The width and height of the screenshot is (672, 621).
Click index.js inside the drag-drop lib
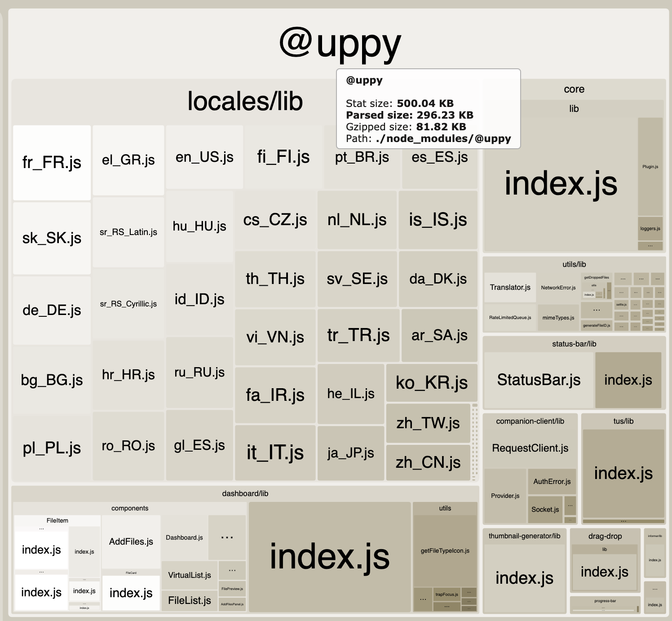[604, 572]
